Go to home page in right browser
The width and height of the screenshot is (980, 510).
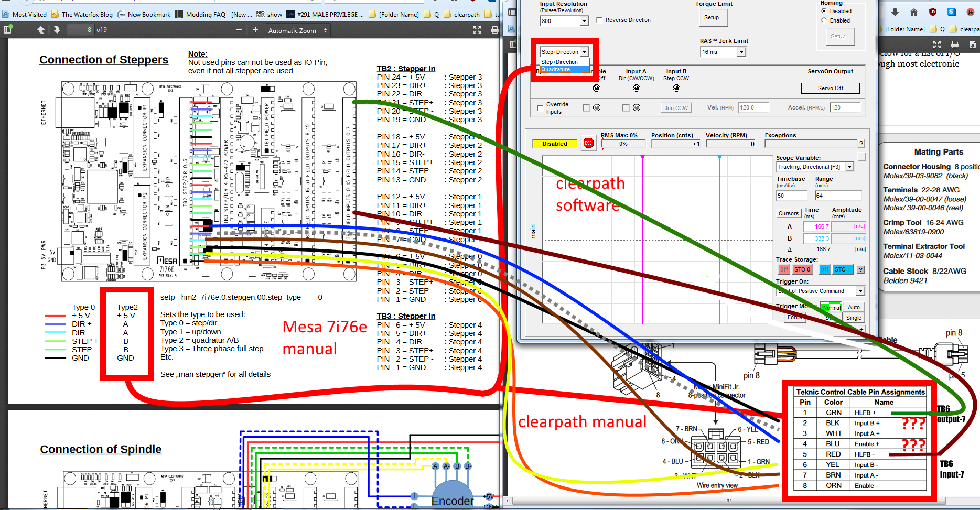(x=914, y=12)
